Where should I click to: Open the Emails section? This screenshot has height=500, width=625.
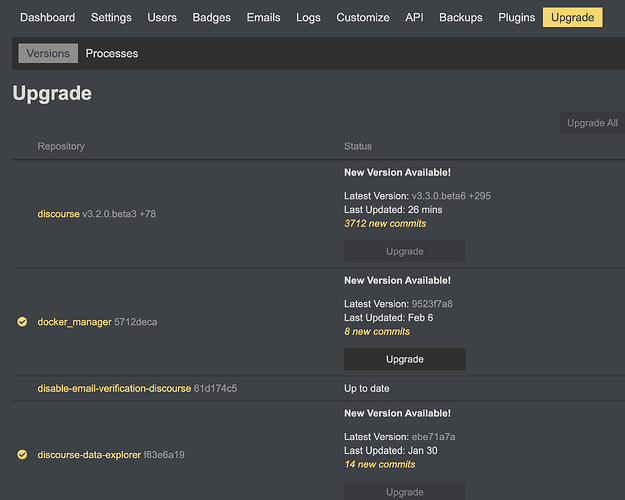(x=263, y=18)
